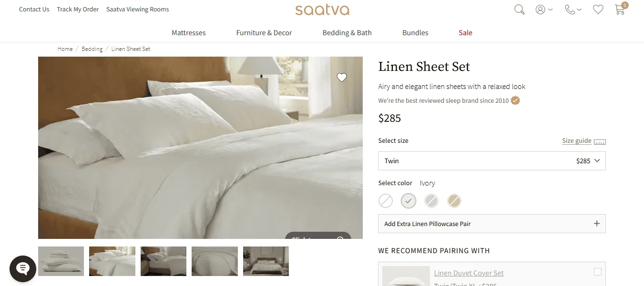The image size is (644, 286).
Task: Open the account profile icon menu
Action: point(543,10)
